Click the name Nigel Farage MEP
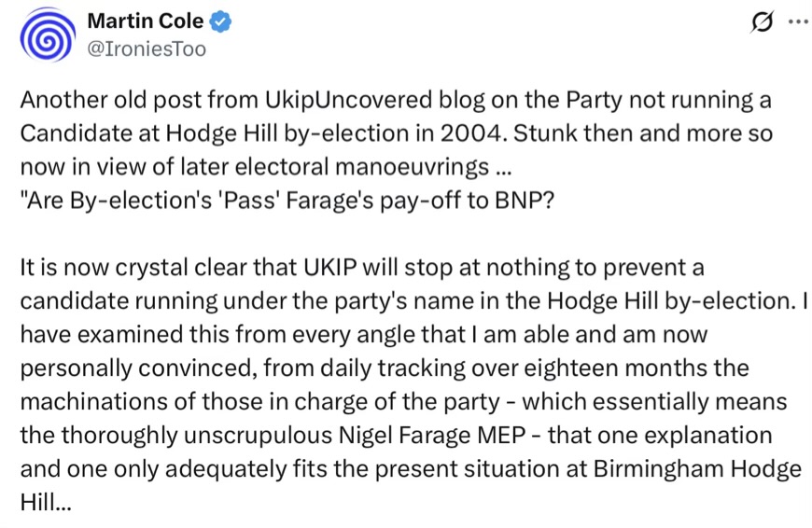The image size is (812, 528). tap(432, 436)
